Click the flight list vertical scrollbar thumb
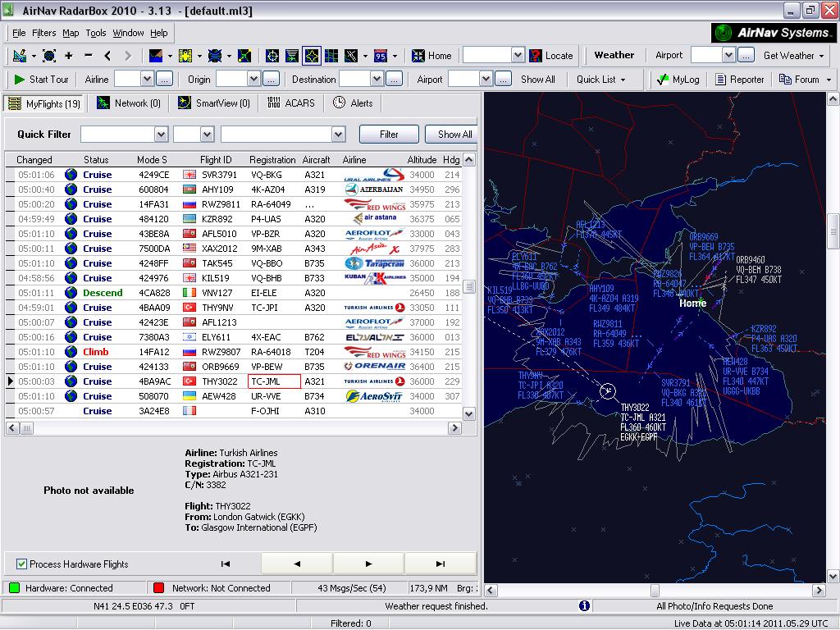Screen dimensions: 840x630 click(x=468, y=286)
